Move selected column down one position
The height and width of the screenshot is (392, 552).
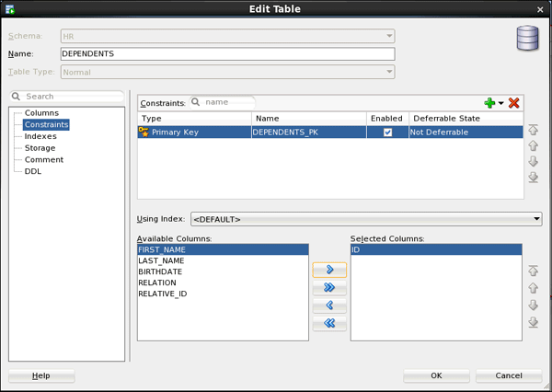coord(534,305)
